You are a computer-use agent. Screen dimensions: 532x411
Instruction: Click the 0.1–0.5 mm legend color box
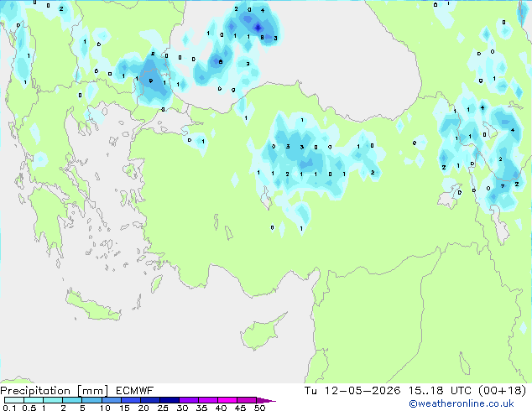coord(14,400)
